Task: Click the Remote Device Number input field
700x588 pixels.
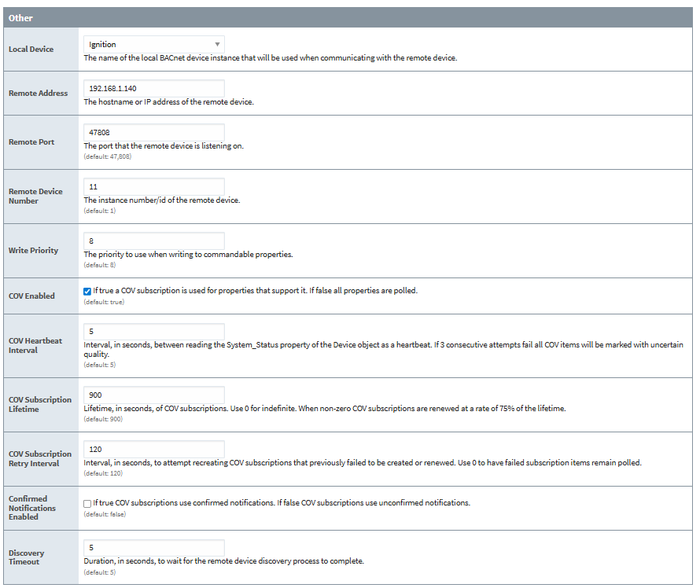Action: 153,186
